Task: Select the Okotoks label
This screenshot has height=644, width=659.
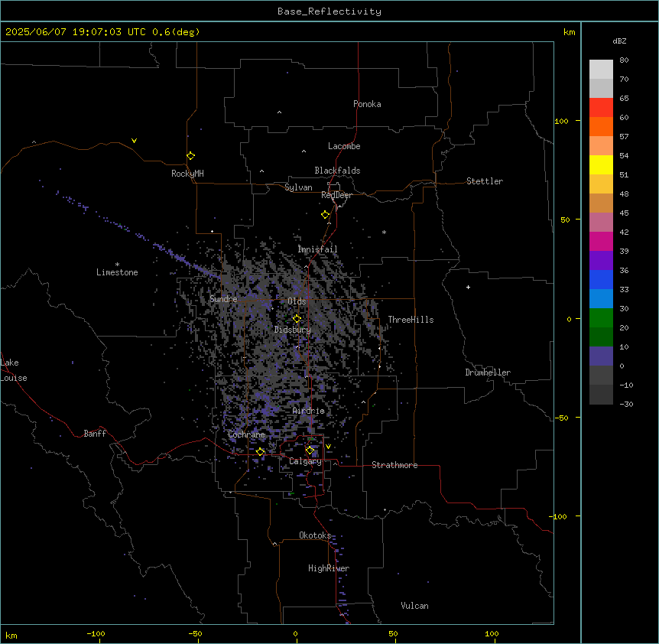Action: point(315,535)
